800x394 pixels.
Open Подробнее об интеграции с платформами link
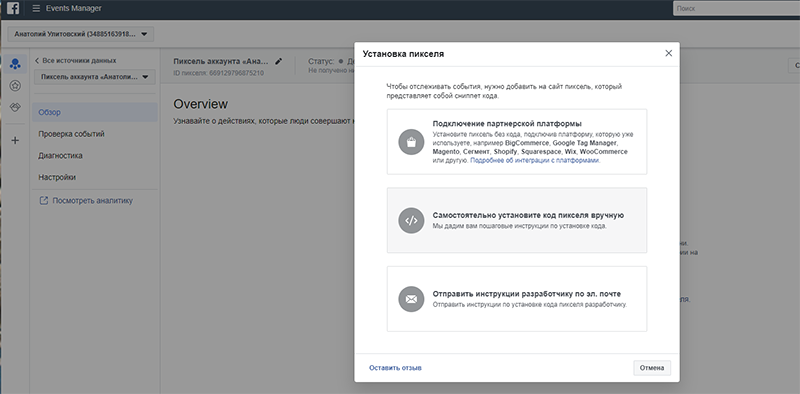click(535, 160)
